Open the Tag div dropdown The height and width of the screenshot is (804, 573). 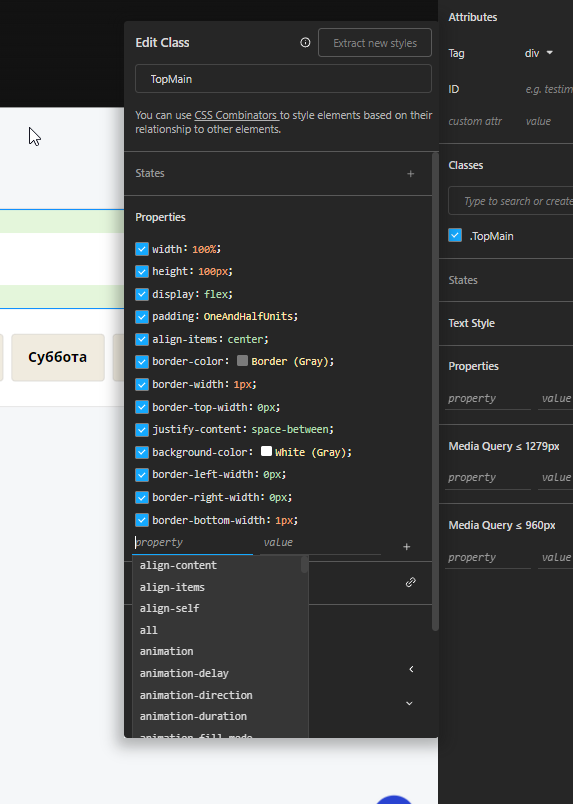pyautogui.click(x=539, y=53)
